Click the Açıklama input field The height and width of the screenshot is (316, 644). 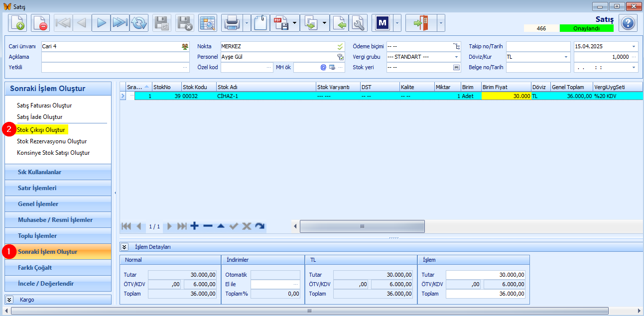click(116, 57)
